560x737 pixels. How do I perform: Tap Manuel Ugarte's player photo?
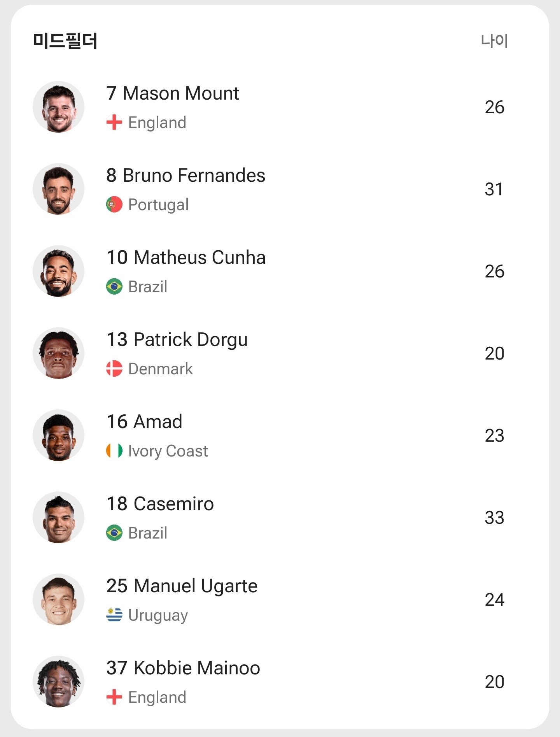pos(58,600)
